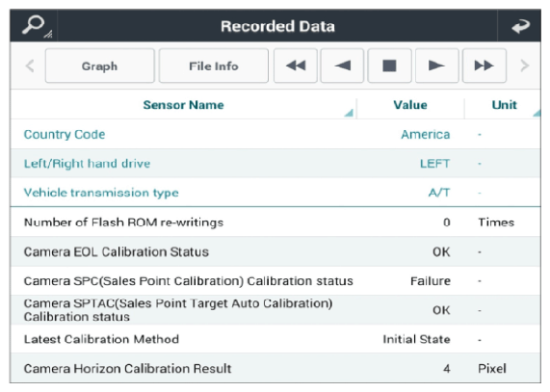550x392 pixels.
Task: Click the Value column header
Action: coord(410,105)
